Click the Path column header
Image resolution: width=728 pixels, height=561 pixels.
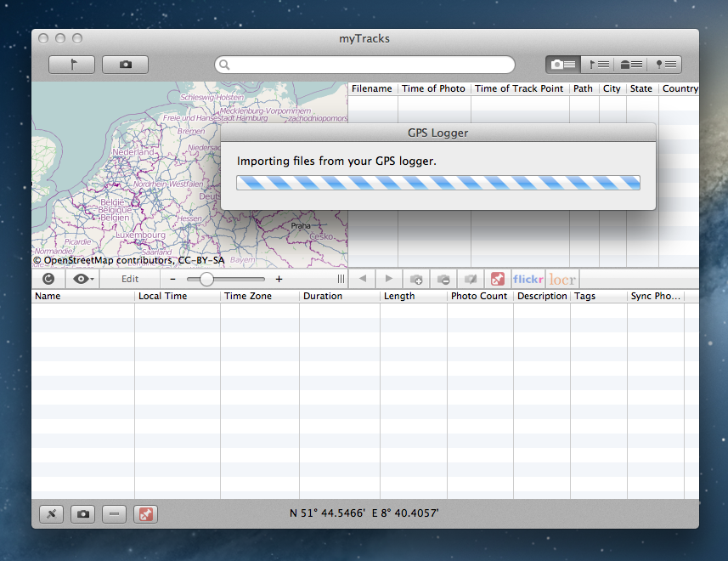click(x=584, y=88)
